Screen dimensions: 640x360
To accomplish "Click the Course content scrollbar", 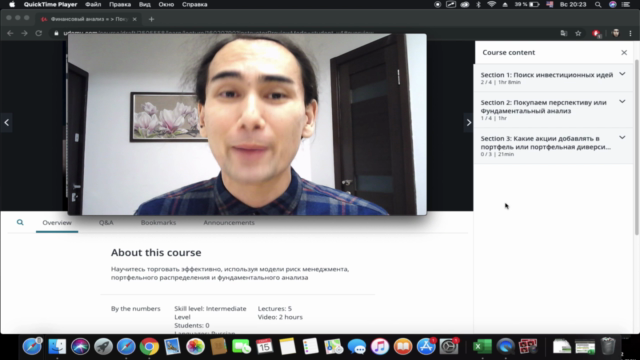I will coord(636,147).
